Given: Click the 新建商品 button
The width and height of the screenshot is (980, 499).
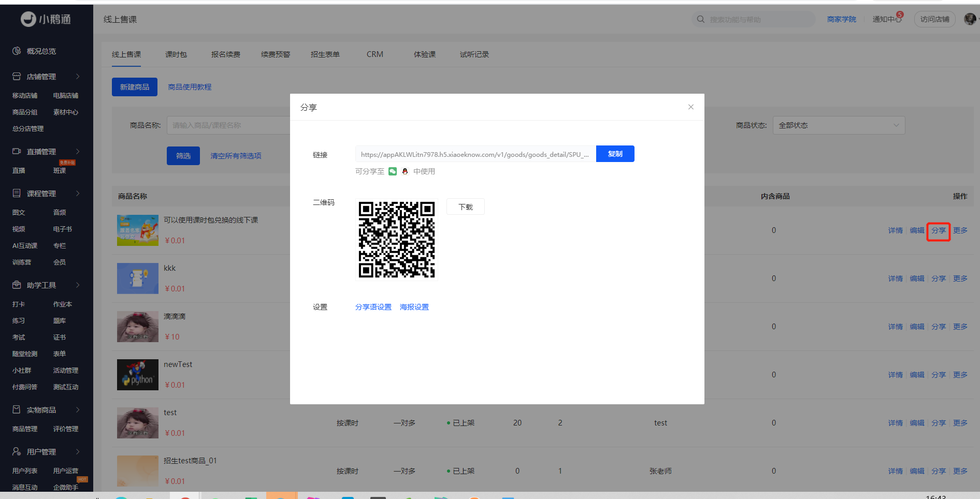Looking at the screenshot, I should [135, 87].
